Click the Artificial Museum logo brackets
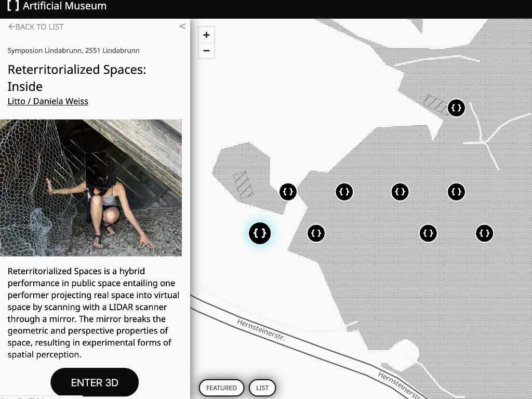532x399 pixels. click(13, 5)
